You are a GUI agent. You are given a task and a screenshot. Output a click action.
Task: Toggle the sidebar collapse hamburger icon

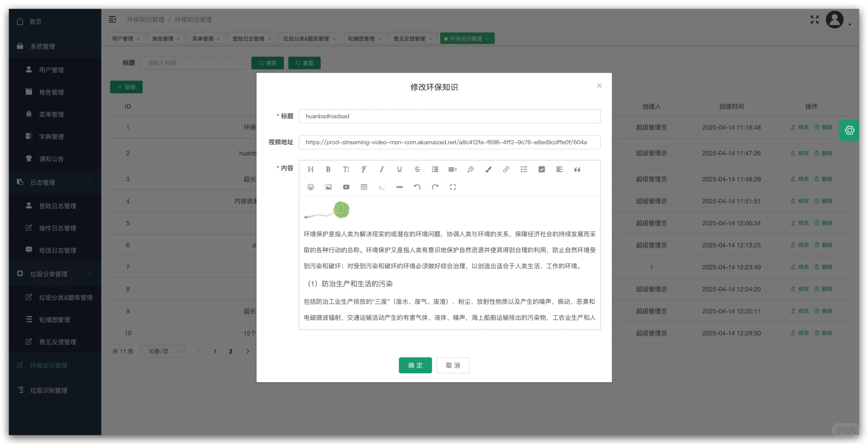coord(112,19)
